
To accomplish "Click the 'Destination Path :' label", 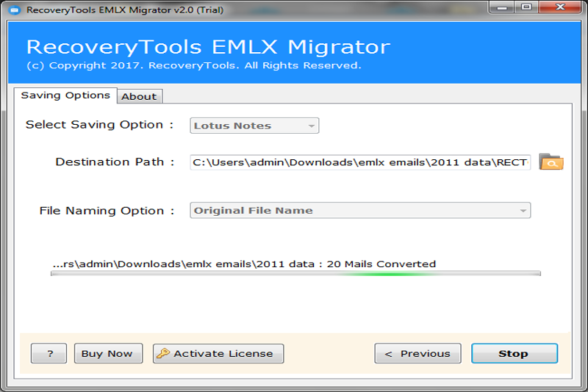I will 115,161.
